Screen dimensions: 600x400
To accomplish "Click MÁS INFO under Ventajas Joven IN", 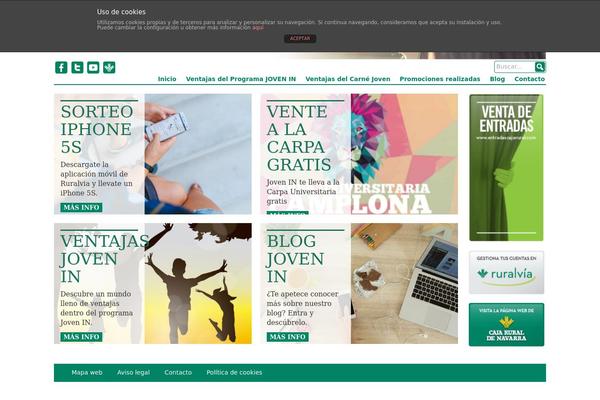I will click(x=81, y=337).
